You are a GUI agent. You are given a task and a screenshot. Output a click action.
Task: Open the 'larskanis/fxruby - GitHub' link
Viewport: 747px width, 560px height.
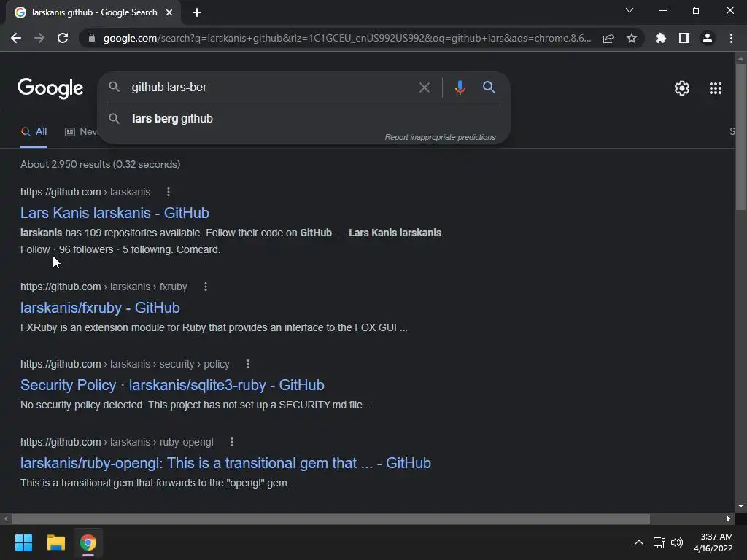(x=100, y=308)
